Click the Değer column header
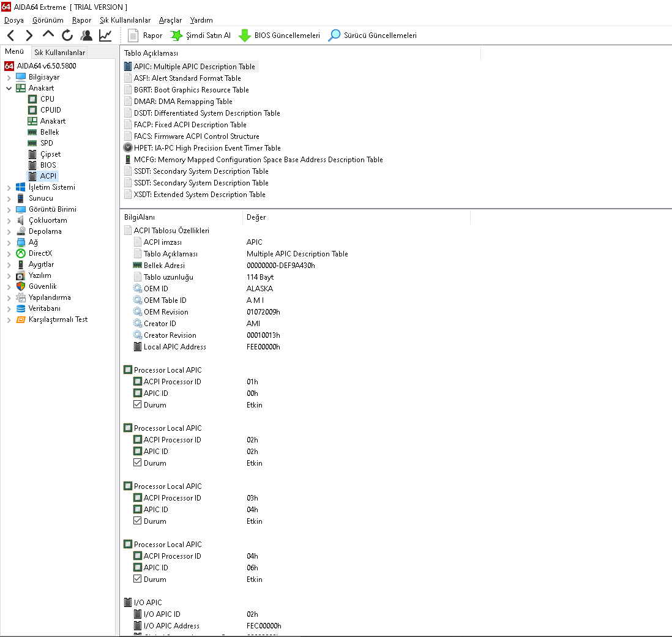672x637 pixels. (x=357, y=217)
